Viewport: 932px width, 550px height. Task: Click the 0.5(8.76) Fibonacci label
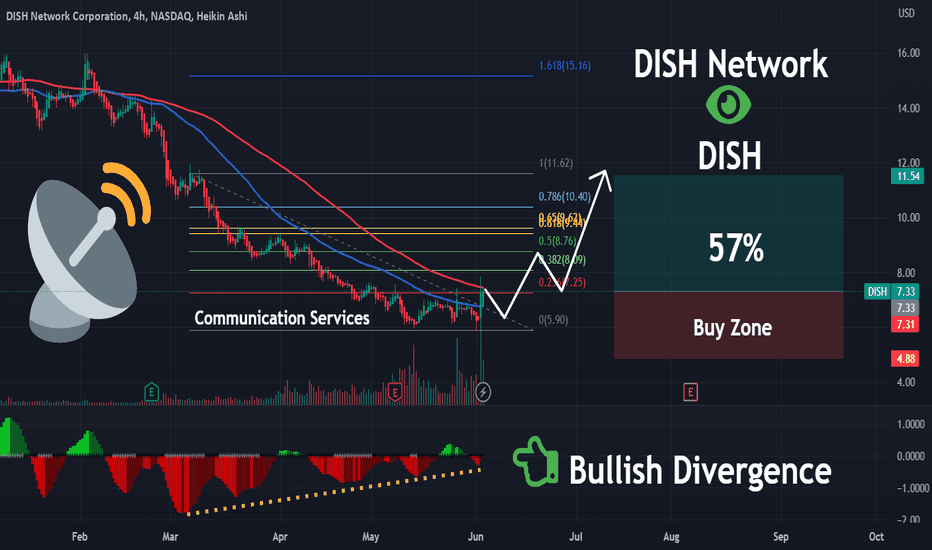point(557,241)
